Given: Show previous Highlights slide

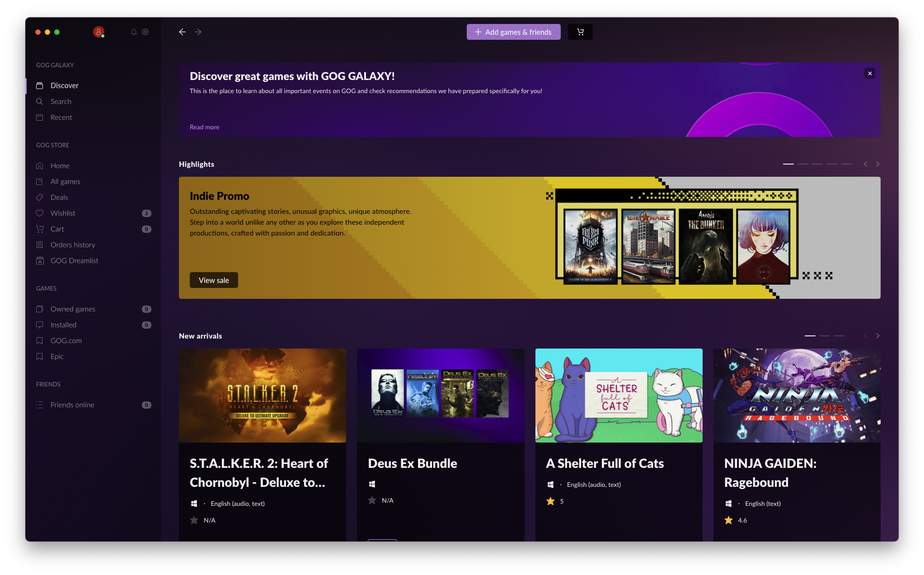Looking at the screenshot, I should tap(865, 164).
